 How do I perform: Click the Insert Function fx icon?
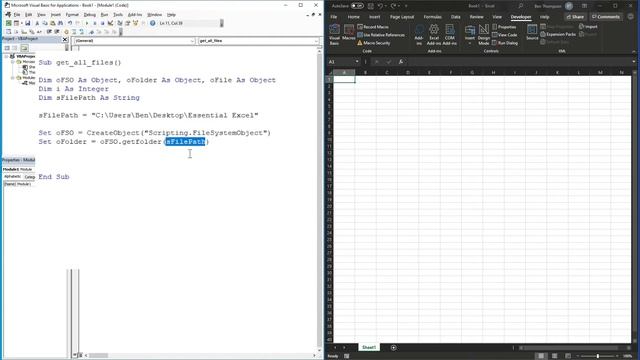(x=401, y=62)
